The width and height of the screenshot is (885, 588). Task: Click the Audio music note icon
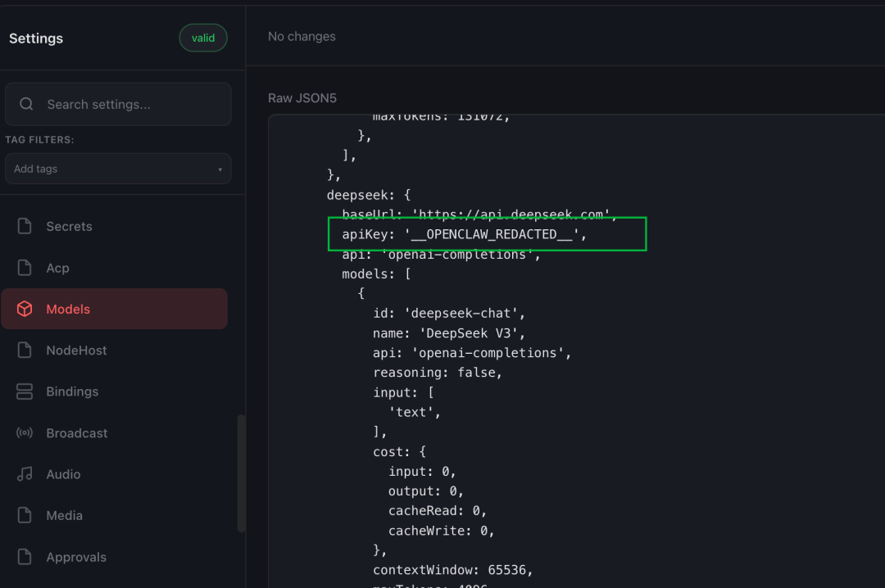click(25, 474)
